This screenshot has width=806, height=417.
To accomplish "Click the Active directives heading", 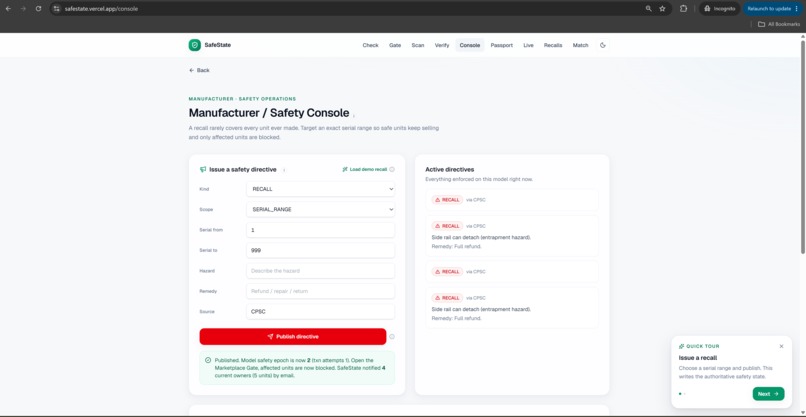I will coord(450,169).
